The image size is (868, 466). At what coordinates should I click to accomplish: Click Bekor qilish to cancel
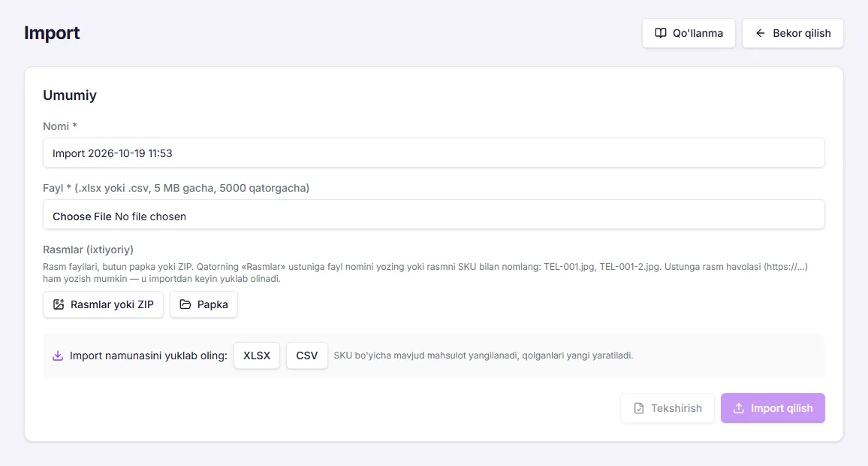point(793,33)
